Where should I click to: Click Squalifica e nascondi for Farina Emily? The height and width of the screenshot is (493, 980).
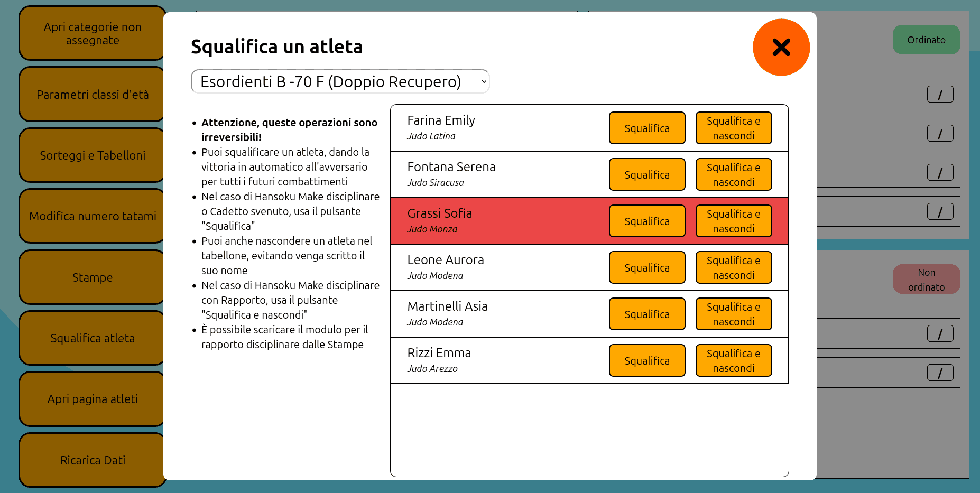coord(733,128)
